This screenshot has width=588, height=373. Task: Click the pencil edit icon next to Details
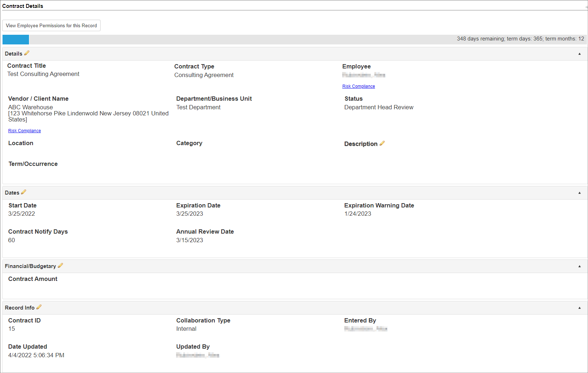pyautogui.click(x=27, y=53)
